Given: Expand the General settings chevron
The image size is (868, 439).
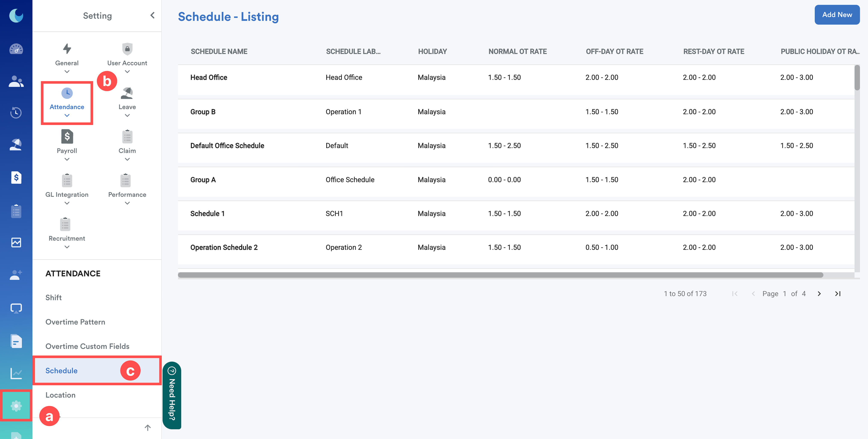Looking at the screenshot, I should coord(67,71).
